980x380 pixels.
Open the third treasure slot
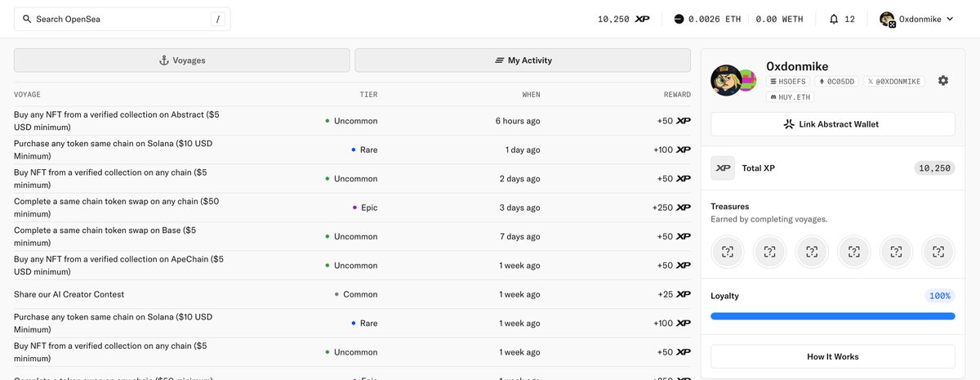coord(812,252)
